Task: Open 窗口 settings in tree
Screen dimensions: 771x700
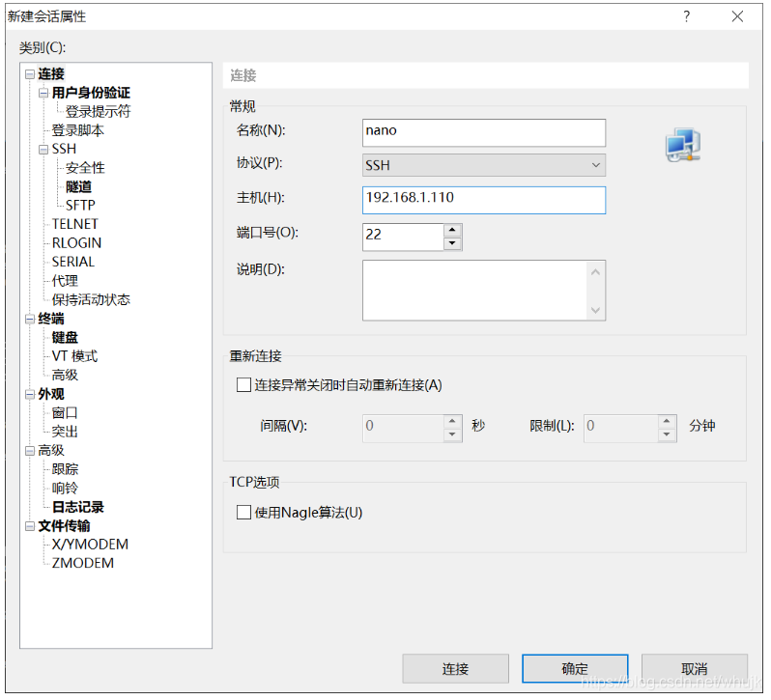Action: (x=65, y=413)
